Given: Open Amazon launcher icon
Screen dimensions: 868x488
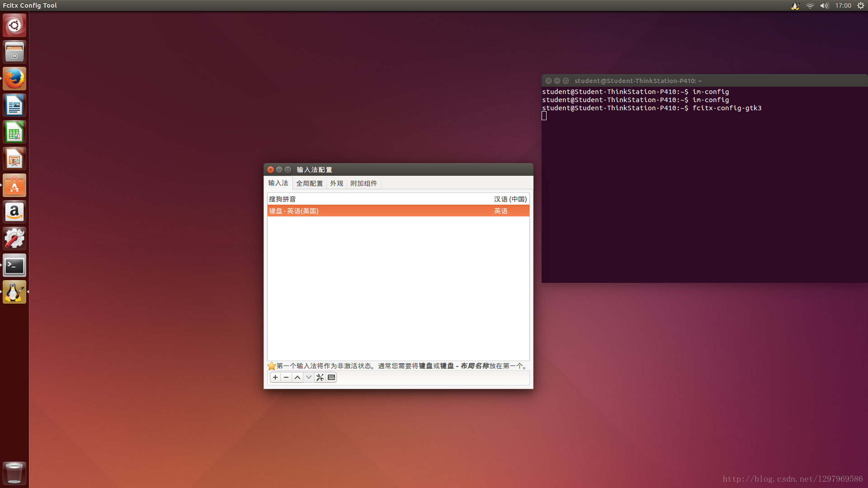Looking at the screenshot, I should [x=14, y=212].
